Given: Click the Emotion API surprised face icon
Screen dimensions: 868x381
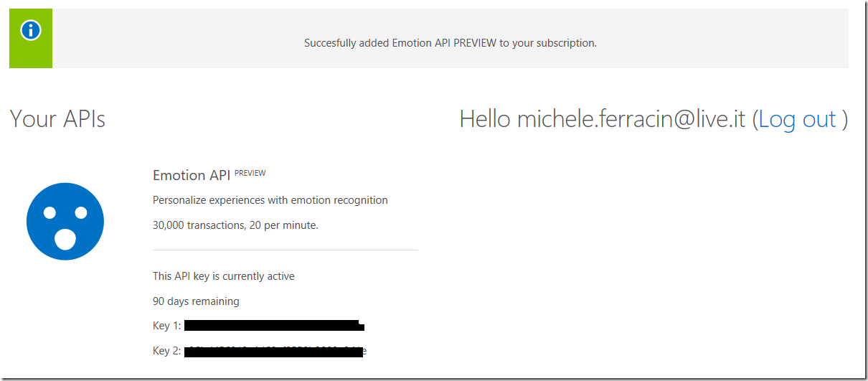Looking at the screenshot, I should click(x=65, y=222).
